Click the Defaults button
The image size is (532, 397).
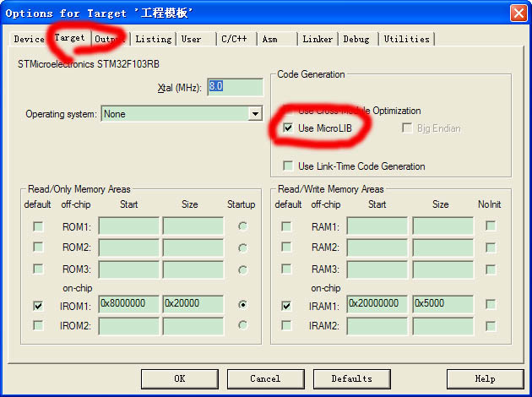pyautogui.click(x=351, y=378)
